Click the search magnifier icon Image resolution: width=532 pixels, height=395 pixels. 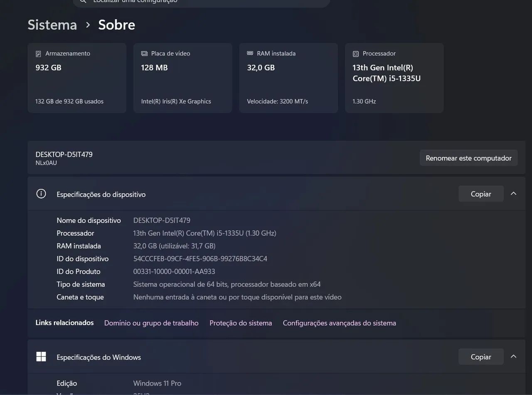pyautogui.click(x=83, y=1)
